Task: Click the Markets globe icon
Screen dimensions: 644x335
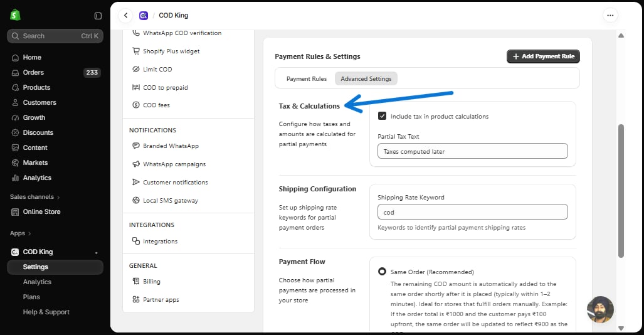Action: tap(15, 162)
